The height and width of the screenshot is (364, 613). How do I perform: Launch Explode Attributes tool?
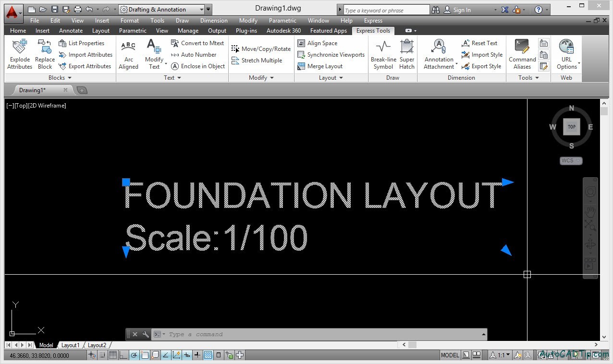[x=20, y=55]
